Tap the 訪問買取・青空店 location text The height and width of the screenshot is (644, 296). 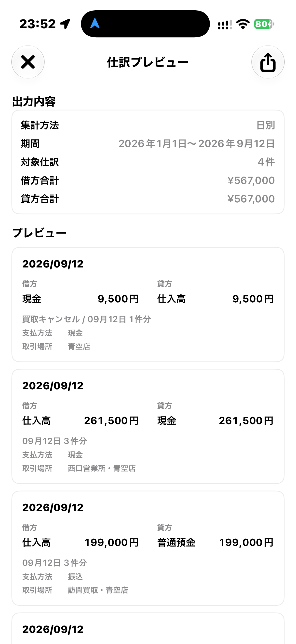98,590
